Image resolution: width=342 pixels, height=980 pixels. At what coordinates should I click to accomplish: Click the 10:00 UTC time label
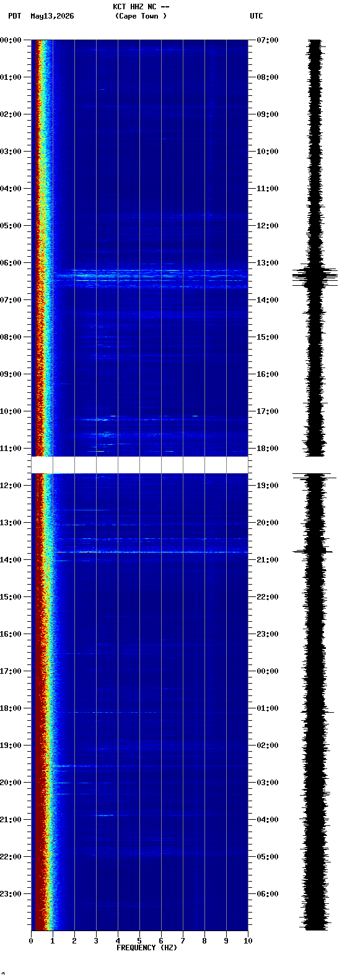point(268,152)
